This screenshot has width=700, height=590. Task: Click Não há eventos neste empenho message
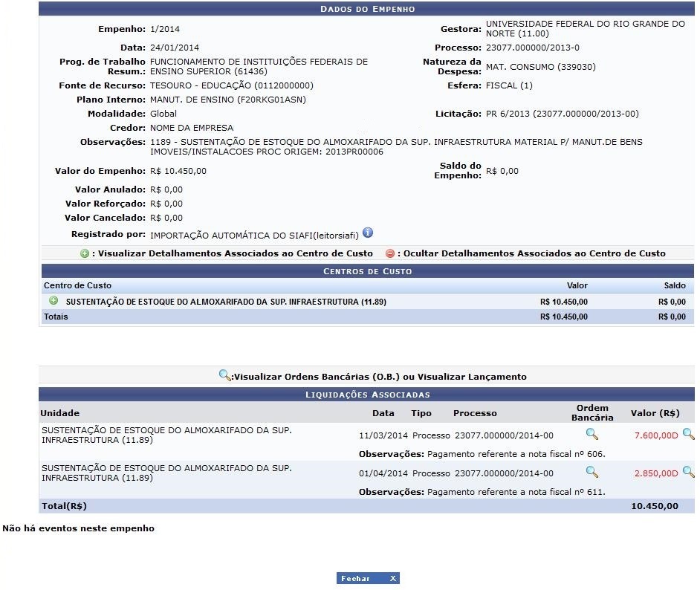click(79, 528)
